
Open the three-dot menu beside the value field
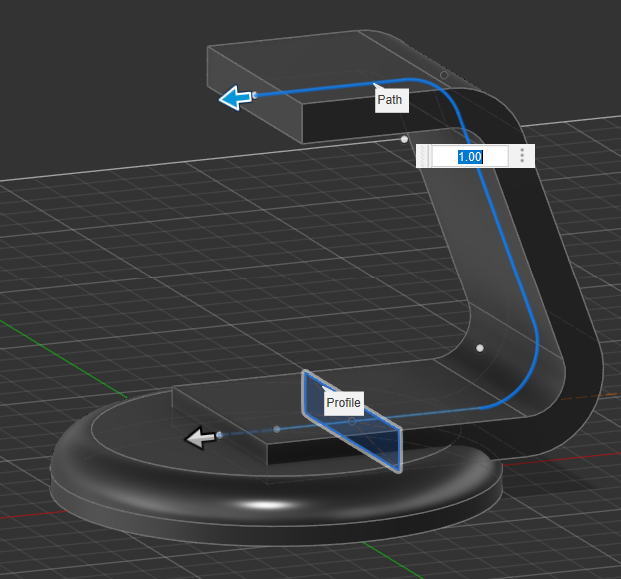(x=521, y=156)
